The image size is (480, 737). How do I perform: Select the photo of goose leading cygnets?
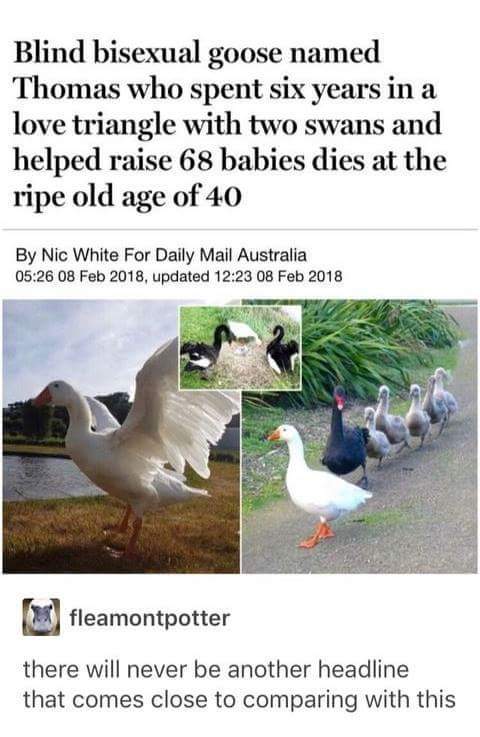[360, 436]
